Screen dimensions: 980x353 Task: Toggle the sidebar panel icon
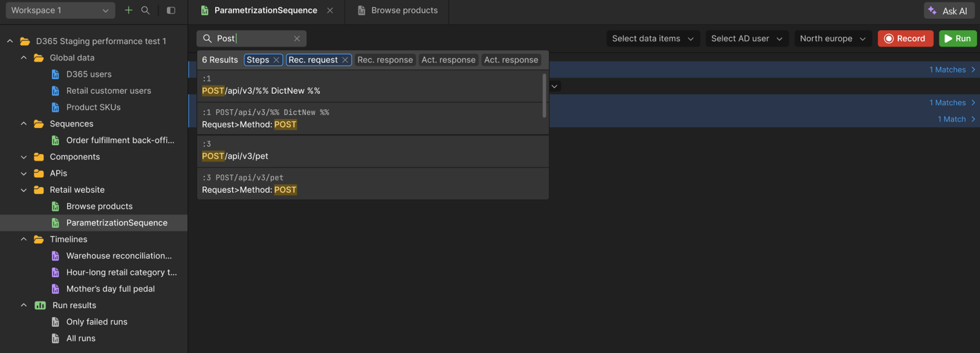pyautogui.click(x=171, y=10)
